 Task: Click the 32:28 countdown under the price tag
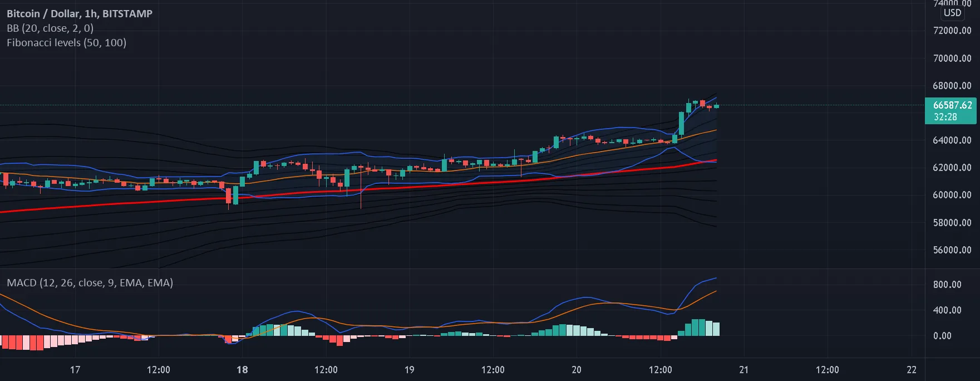[x=945, y=117]
